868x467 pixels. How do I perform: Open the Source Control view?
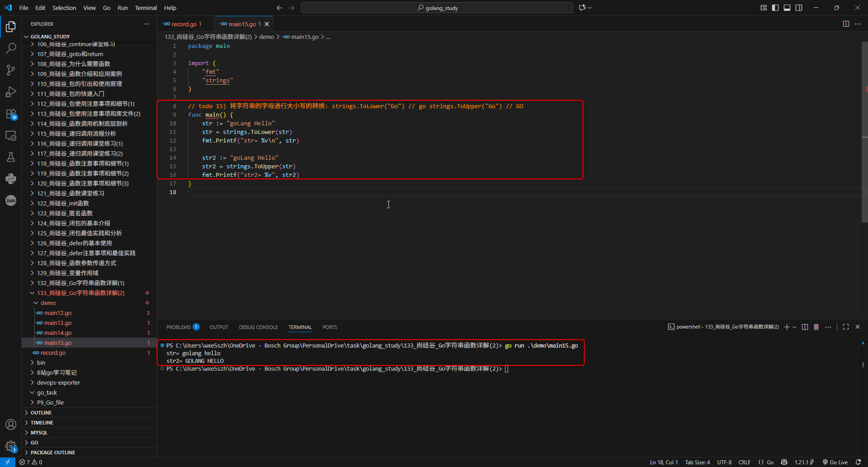click(x=11, y=70)
